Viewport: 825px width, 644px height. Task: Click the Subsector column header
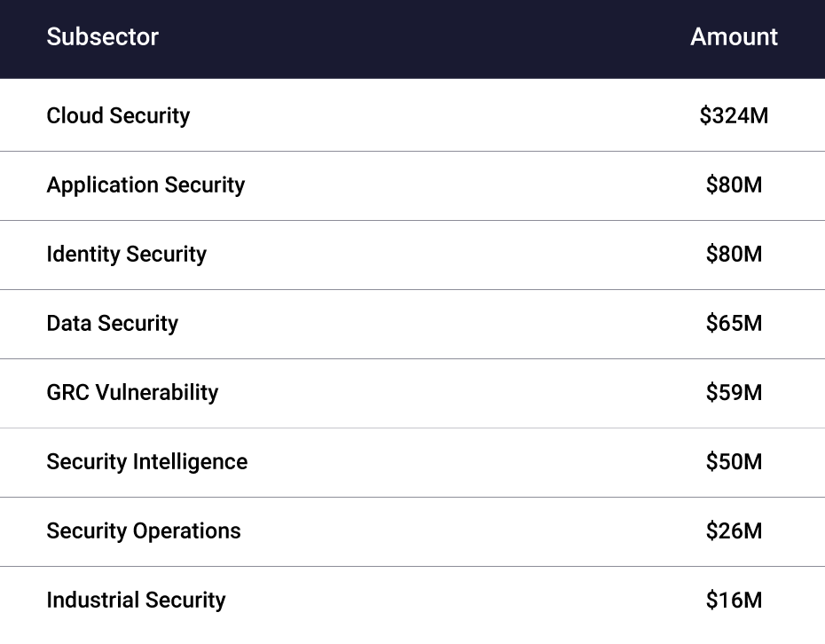pos(102,37)
